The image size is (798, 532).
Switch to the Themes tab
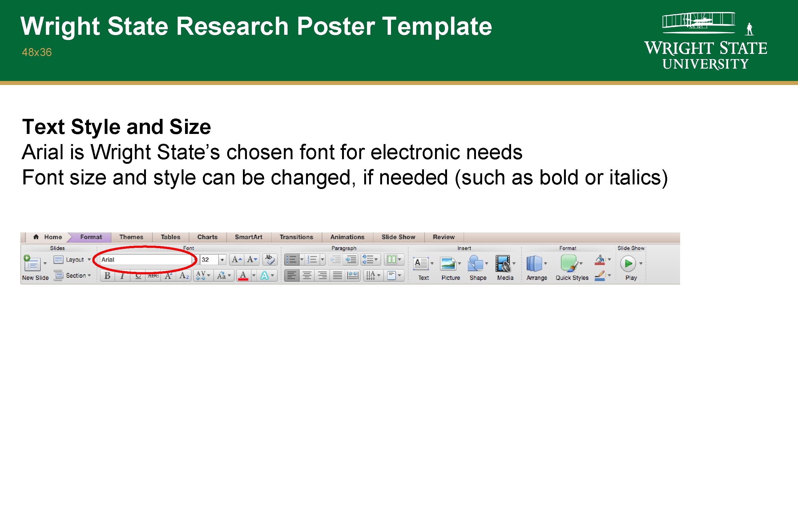point(131,237)
